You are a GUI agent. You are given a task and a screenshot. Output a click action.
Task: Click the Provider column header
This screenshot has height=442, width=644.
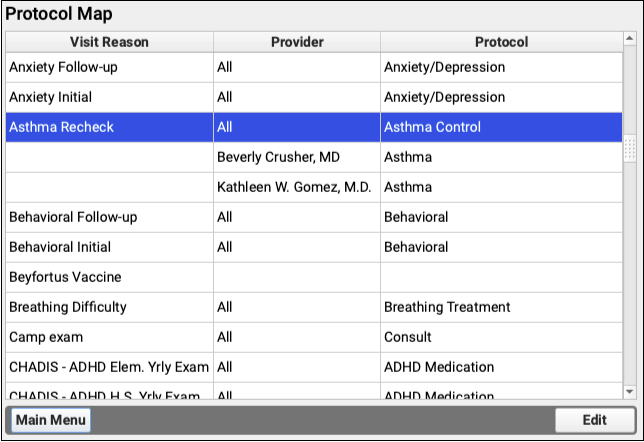(x=296, y=42)
